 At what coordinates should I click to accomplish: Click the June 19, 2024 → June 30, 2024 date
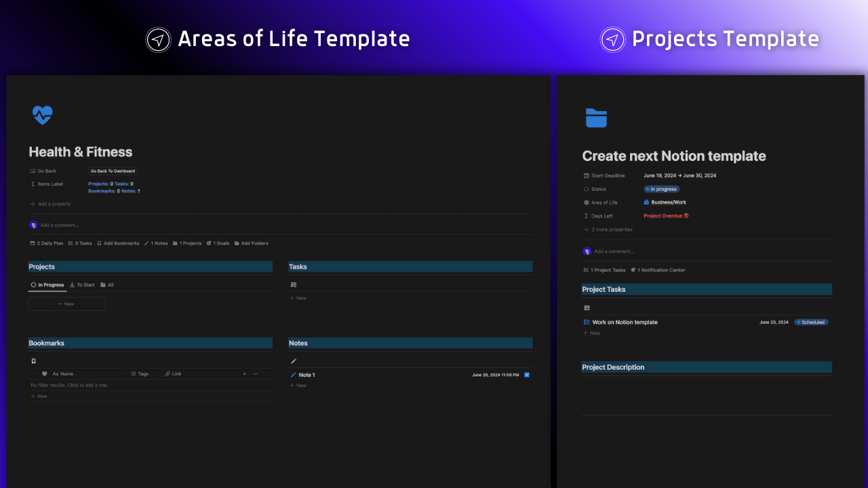pyautogui.click(x=679, y=176)
